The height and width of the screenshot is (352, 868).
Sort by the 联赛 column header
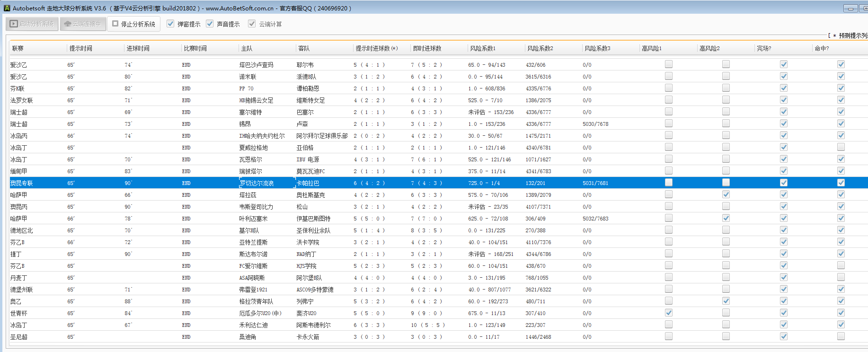tap(18, 48)
